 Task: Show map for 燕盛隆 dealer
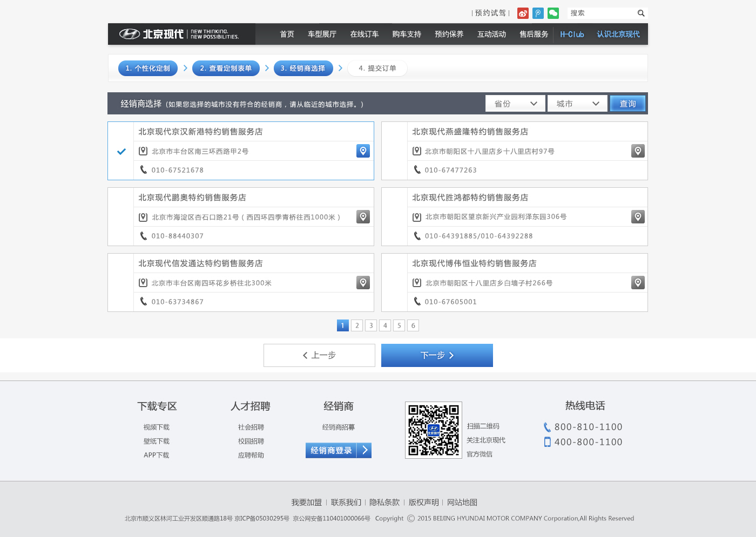click(638, 151)
